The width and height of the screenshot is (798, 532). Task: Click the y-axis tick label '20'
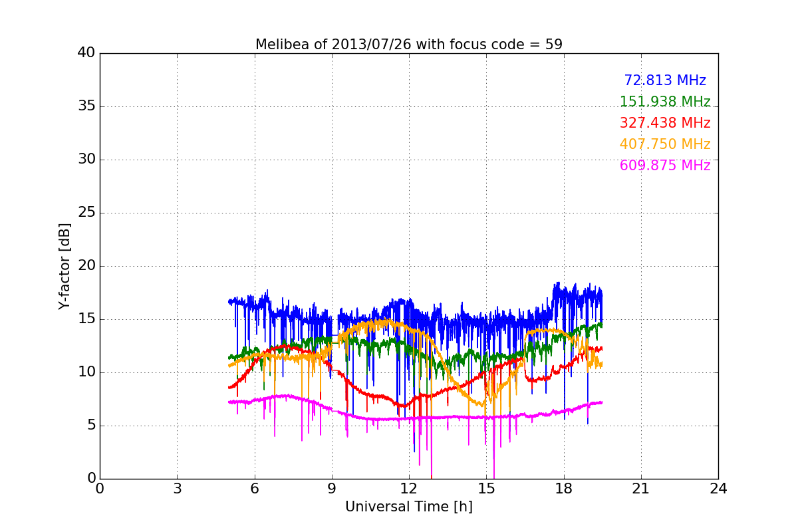click(86, 266)
